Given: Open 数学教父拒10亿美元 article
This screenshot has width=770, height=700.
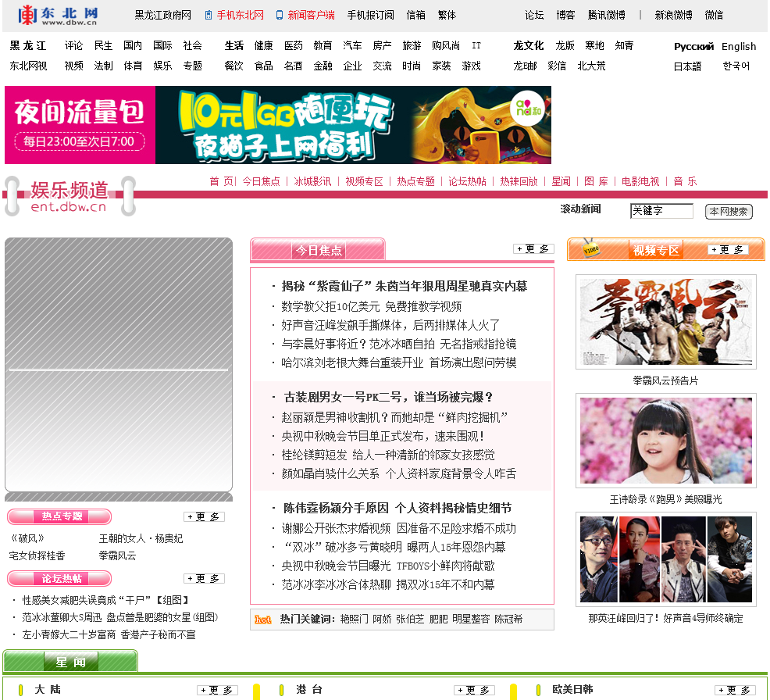Looking at the screenshot, I should 371,306.
